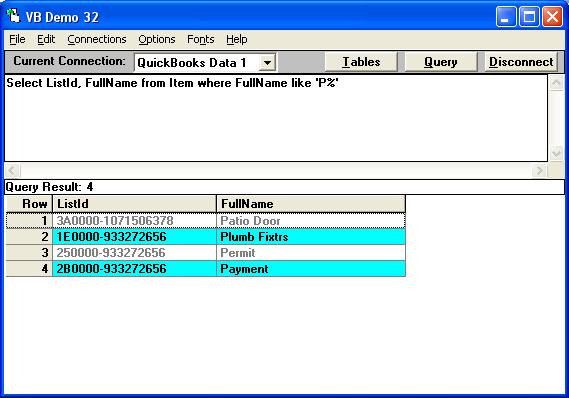The width and height of the screenshot is (569, 398).
Task: Close the VB Demo 32 window
Action: (x=552, y=17)
